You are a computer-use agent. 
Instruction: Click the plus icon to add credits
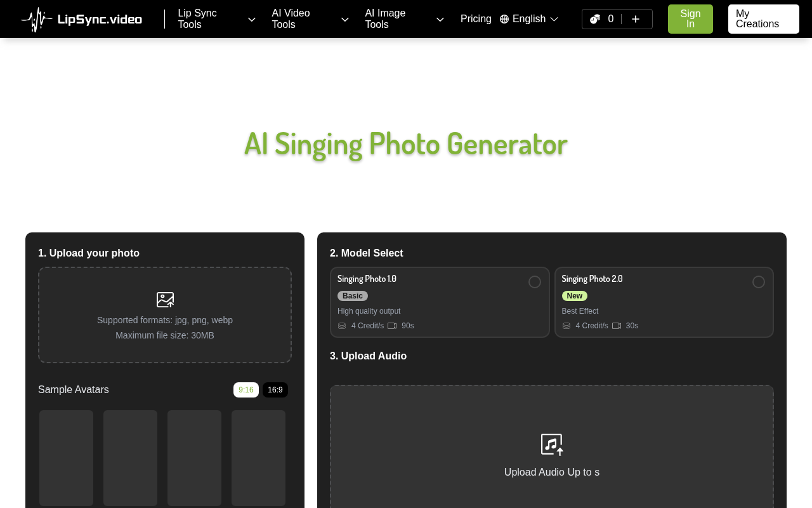[636, 19]
